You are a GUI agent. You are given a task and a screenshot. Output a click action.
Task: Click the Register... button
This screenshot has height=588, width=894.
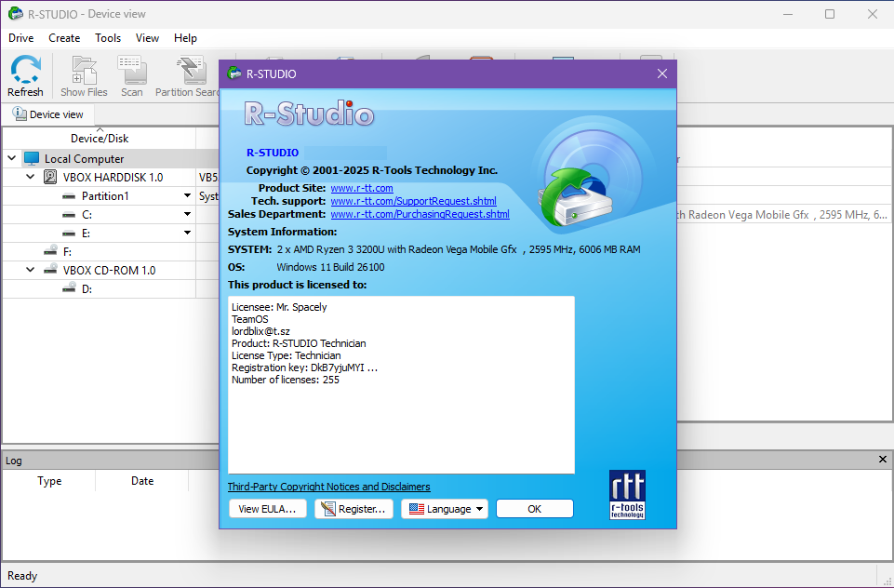pos(354,509)
